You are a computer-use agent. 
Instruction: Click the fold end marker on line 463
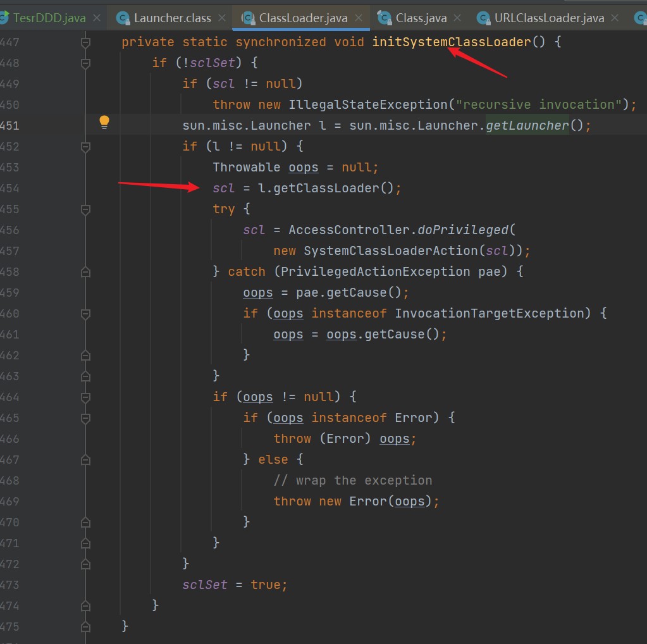pyautogui.click(x=85, y=376)
